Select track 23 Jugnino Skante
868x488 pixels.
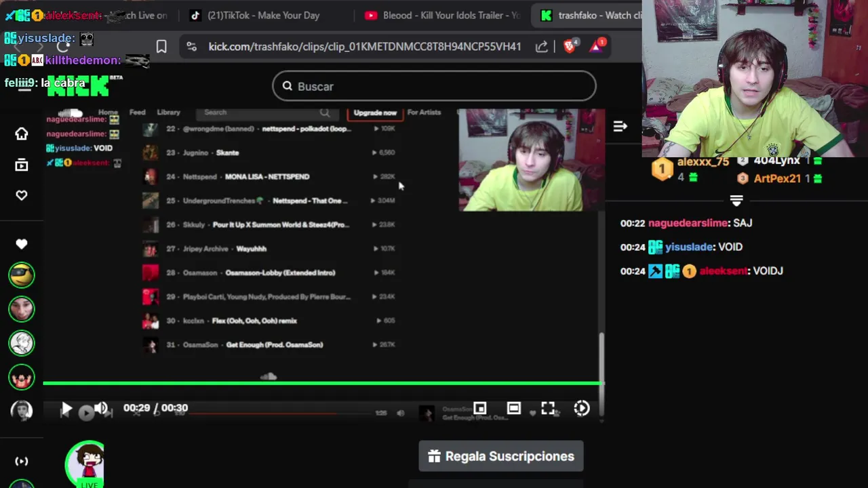coord(269,152)
